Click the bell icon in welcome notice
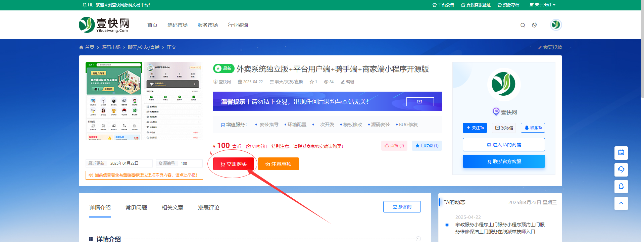This screenshot has height=242, width=644. (x=84, y=5)
